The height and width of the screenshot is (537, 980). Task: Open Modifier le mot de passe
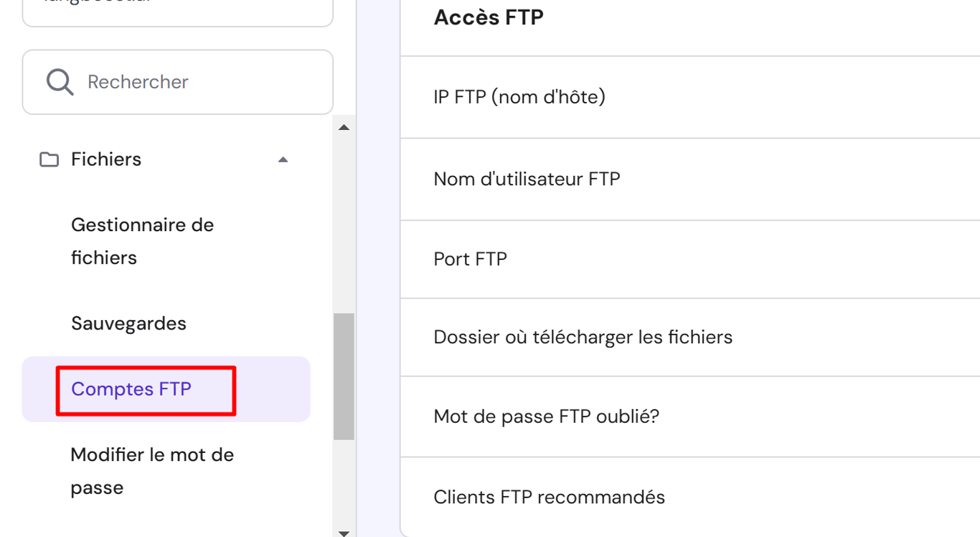[x=152, y=471]
